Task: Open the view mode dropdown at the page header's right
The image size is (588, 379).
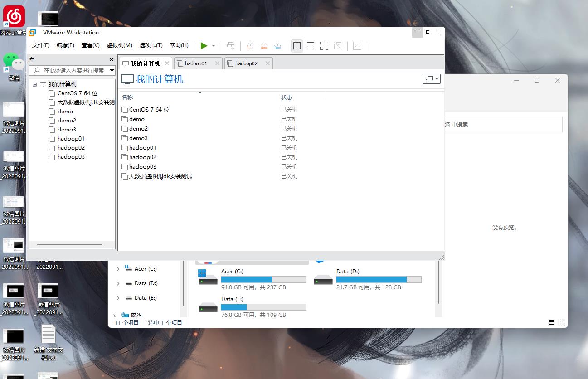Action: pyautogui.click(x=431, y=79)
